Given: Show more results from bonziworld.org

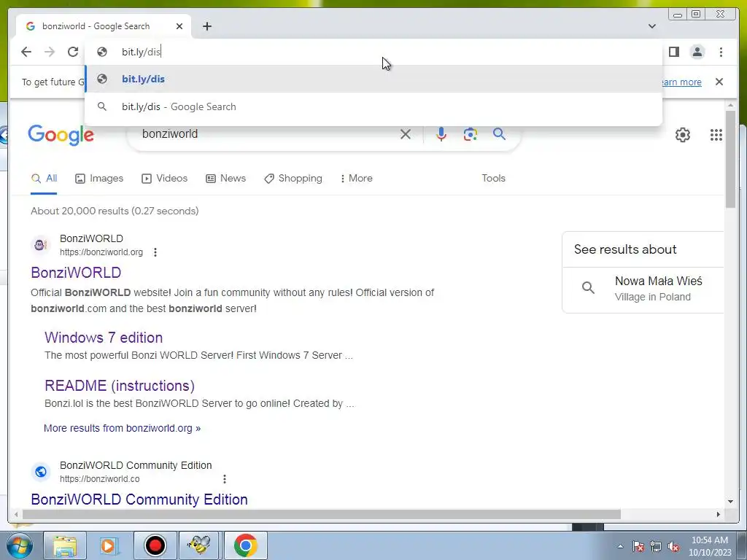Looking at the screenshot, I should (122, 428).
